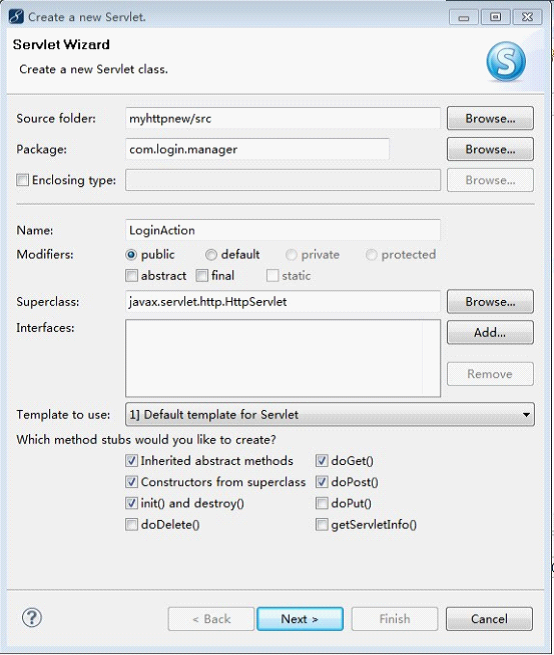Viewport: 554px width, 655px height.
Task: Click the title bar application icon
Action: point(16,17)
